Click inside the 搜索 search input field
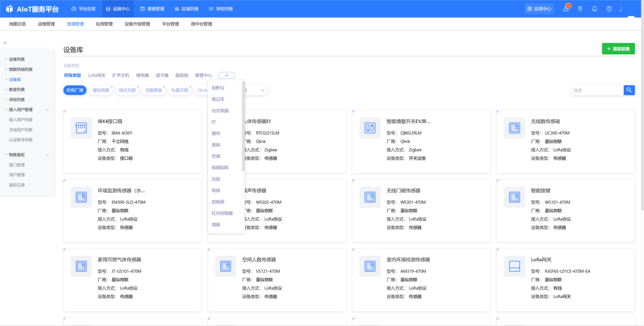644x326 pixels. (595, 90)
